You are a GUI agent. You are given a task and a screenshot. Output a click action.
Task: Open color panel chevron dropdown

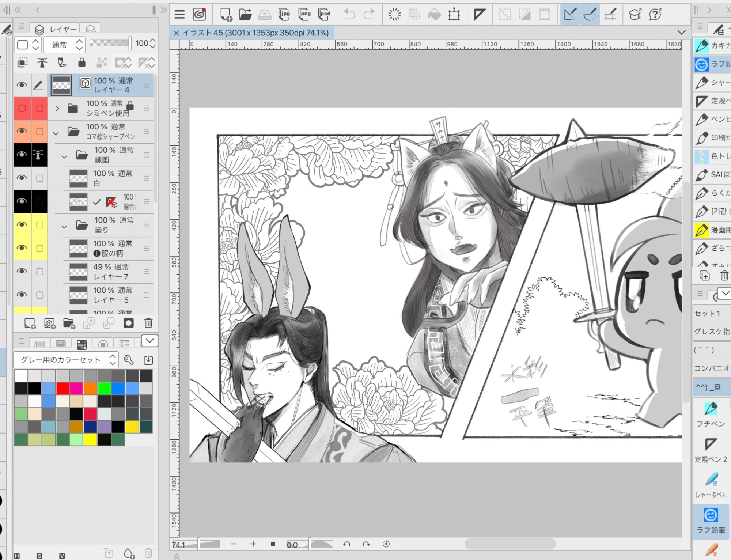coord(149,341)
